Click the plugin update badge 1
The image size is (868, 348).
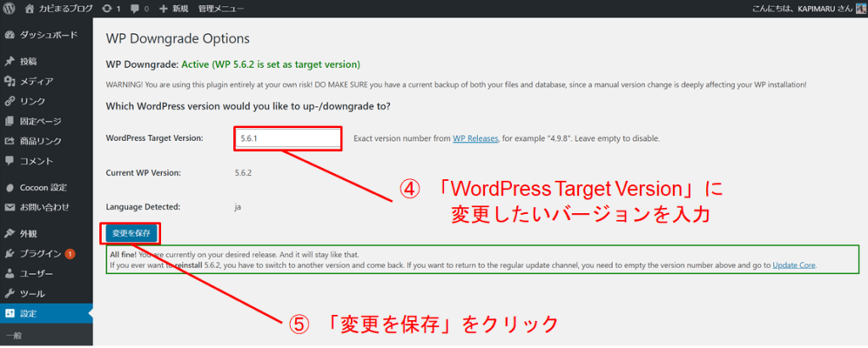coord(70,255)
